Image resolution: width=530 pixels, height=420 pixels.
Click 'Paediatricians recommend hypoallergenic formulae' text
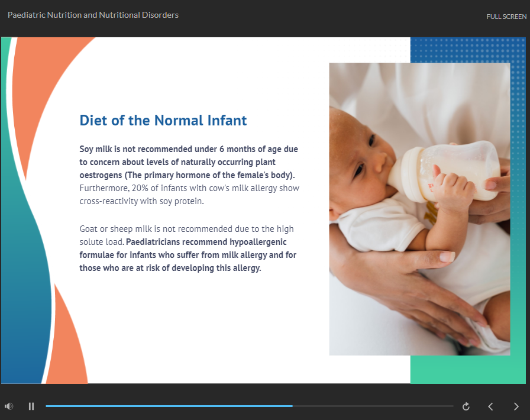(188, 255)
